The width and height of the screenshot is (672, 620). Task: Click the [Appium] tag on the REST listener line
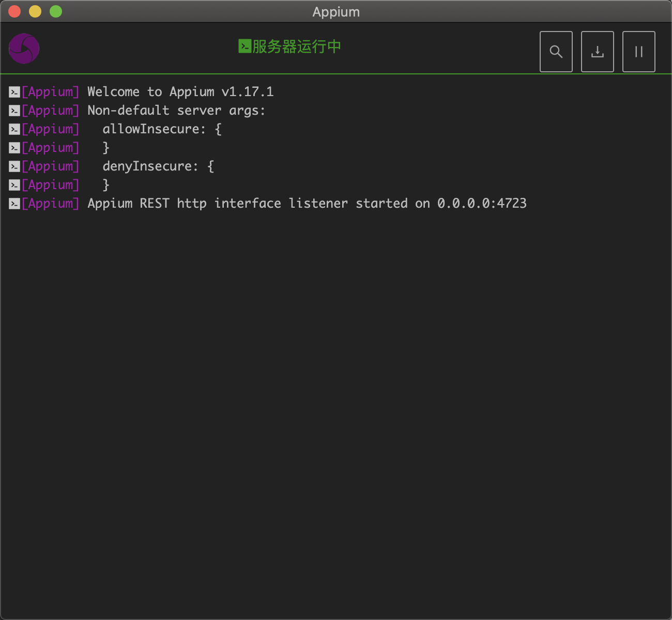(x=50, y=204)
